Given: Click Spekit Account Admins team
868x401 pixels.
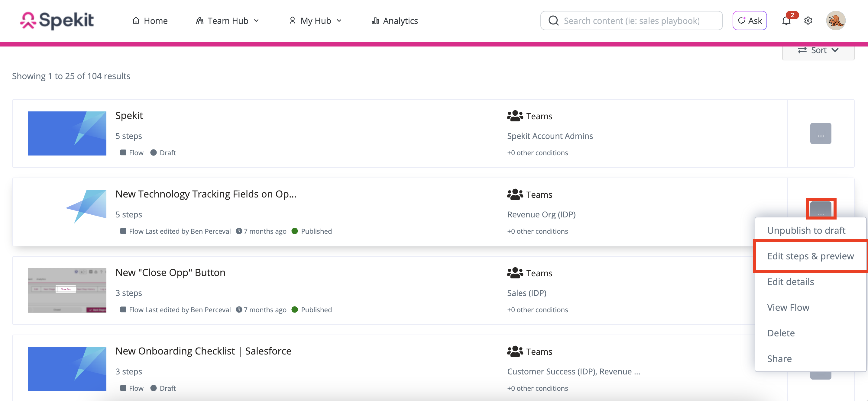Looking at the screenshot, I should (x=550, y=136).
